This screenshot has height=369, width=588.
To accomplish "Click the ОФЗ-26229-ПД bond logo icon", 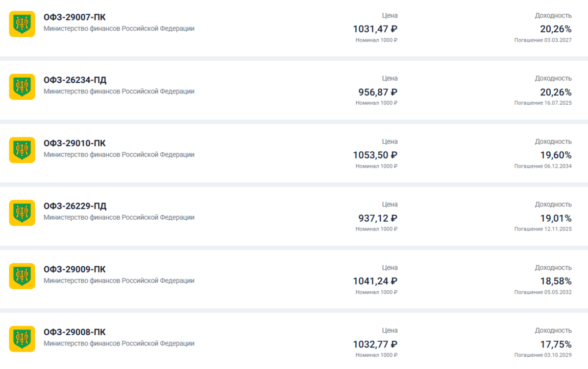I will tap(22, 213).
